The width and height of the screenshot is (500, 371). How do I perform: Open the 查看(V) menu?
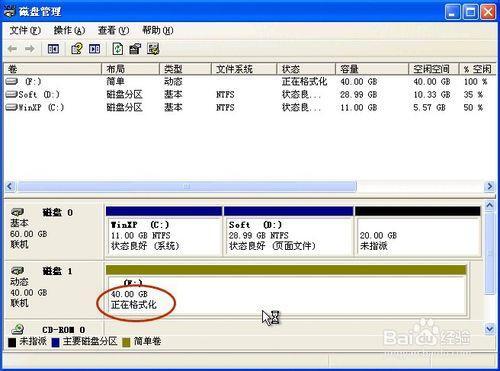click(x=113, y=31)
